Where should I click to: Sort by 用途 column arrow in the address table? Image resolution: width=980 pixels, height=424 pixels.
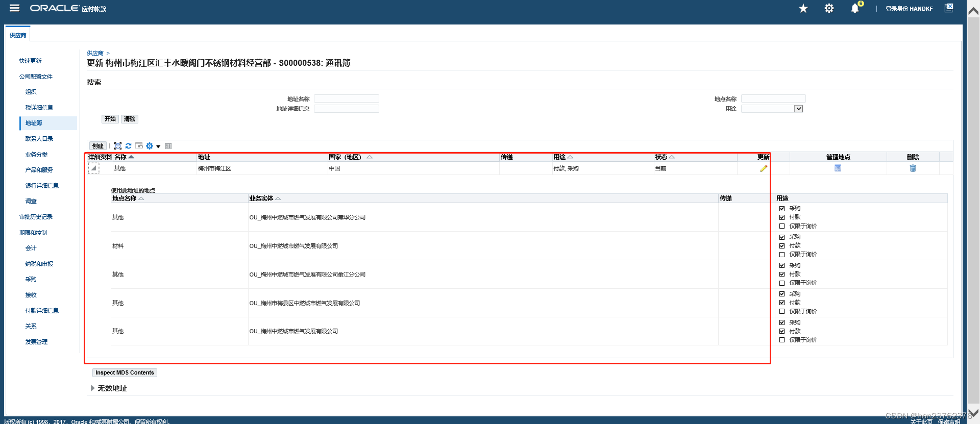pyautogui.click(x=570, y=157)
